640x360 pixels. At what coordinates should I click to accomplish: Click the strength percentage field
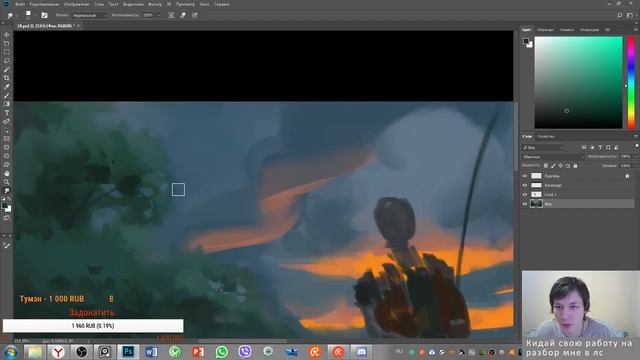[x=148, y=16]
